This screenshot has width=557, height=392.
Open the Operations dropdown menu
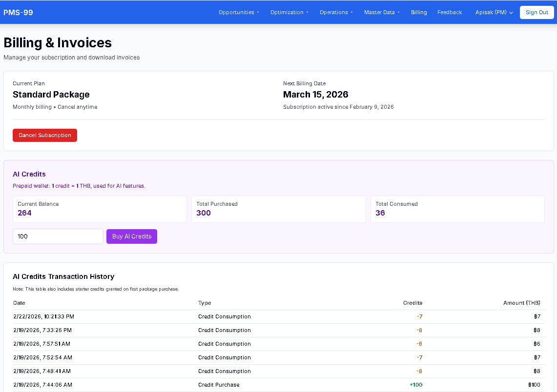pyautogui.click(x=336, y=12)
